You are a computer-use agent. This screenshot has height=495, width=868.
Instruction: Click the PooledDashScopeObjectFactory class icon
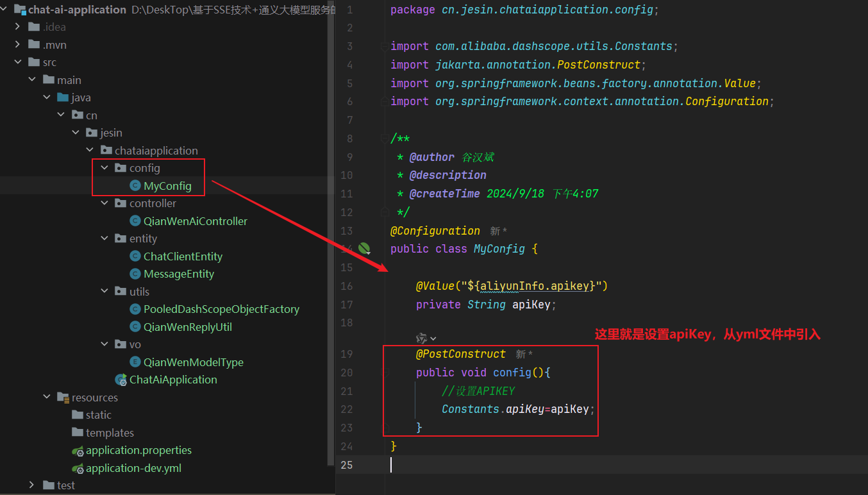click(135, 309)
